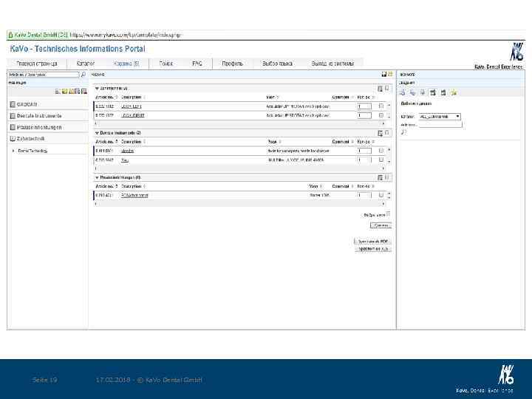Select the checkbox of the second Zahntechnik article row
532x399 pixels.
click(381, 115)
